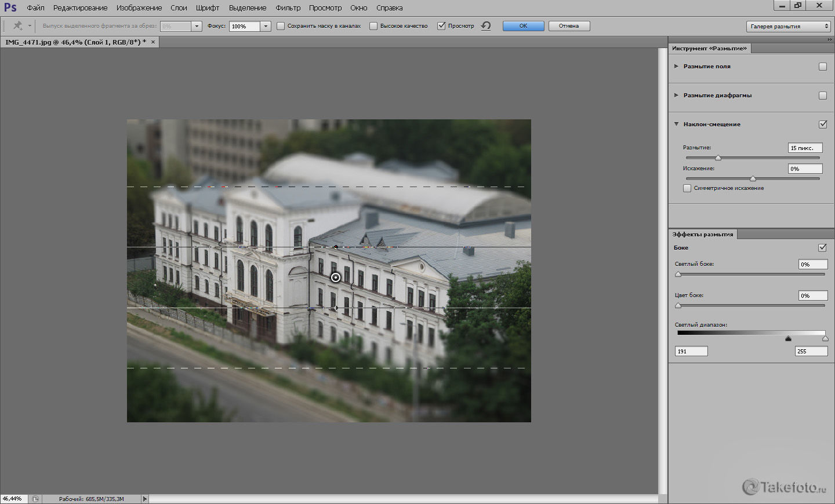Image resolution: width=835 pixels, height=504 pixels.
Task: Collapse the right panel with double-arrow icon
Action: click(x=830, y=39)
